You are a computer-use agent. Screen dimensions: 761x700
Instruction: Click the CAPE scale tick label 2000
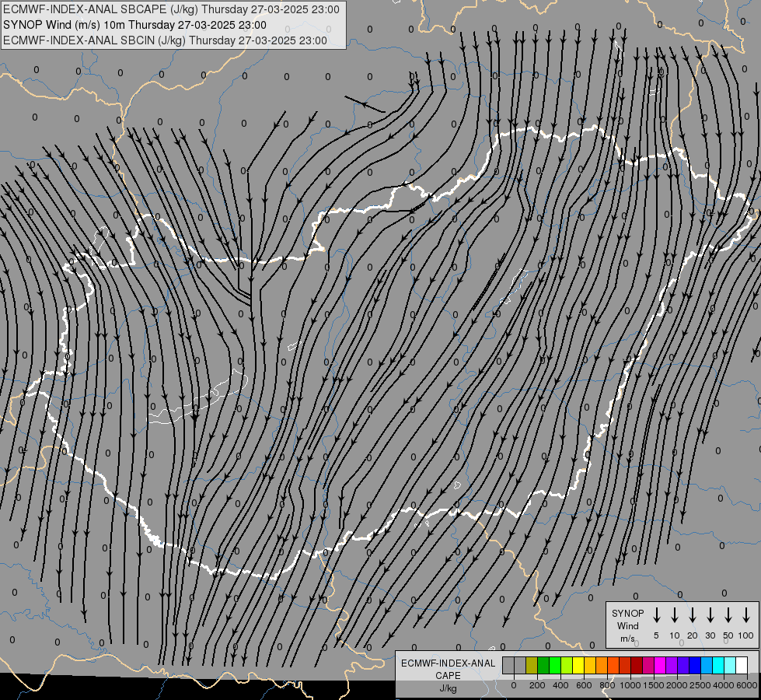[677, 685]
